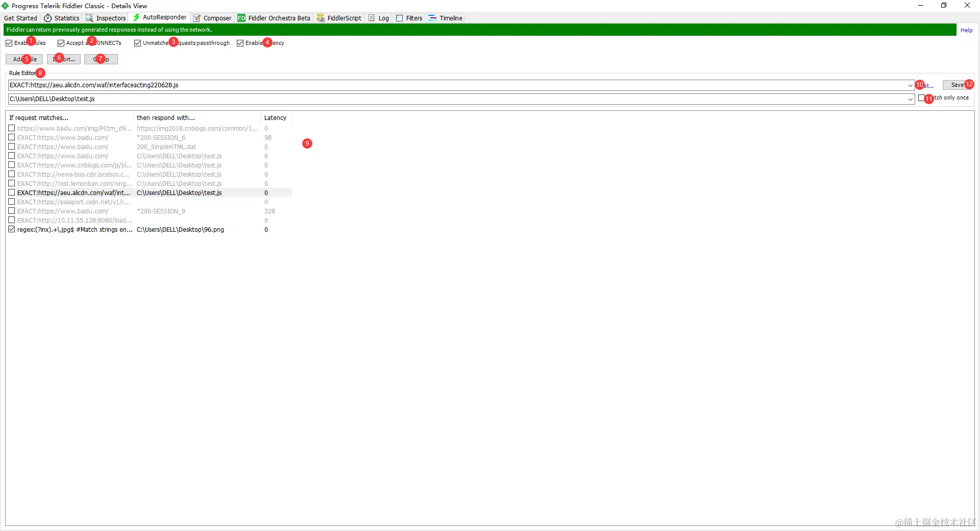Image resolution: width=980 pixels, height=531 pixels.
Task: Click the Group button
Action: [101, 59]
